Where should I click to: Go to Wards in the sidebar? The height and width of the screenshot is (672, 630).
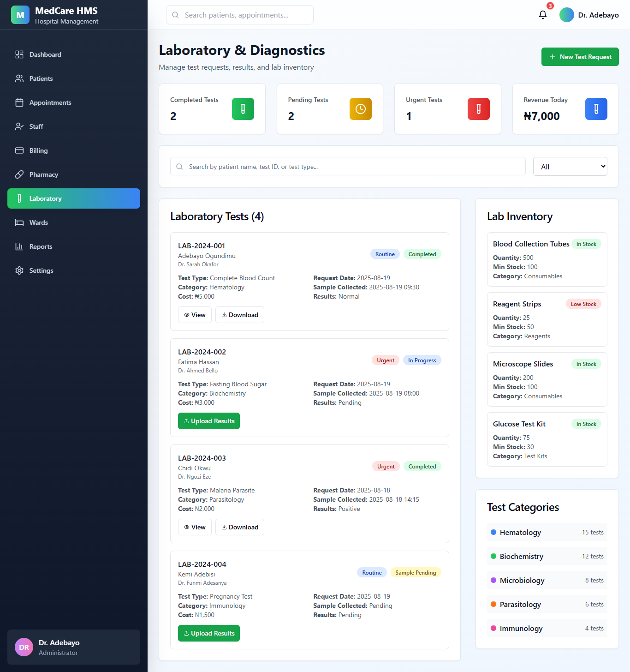click(39, 222)
